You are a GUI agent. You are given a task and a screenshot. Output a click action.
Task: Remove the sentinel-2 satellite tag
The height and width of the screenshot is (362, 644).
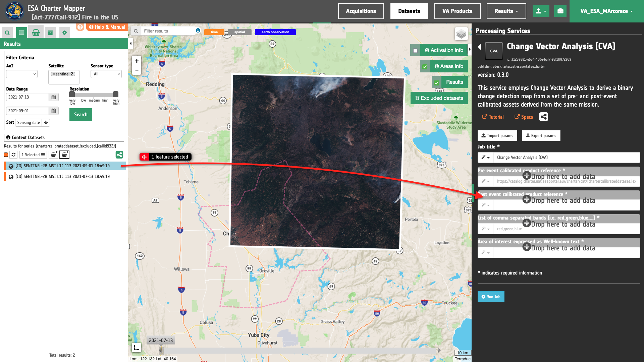click(x=54, y=74)
